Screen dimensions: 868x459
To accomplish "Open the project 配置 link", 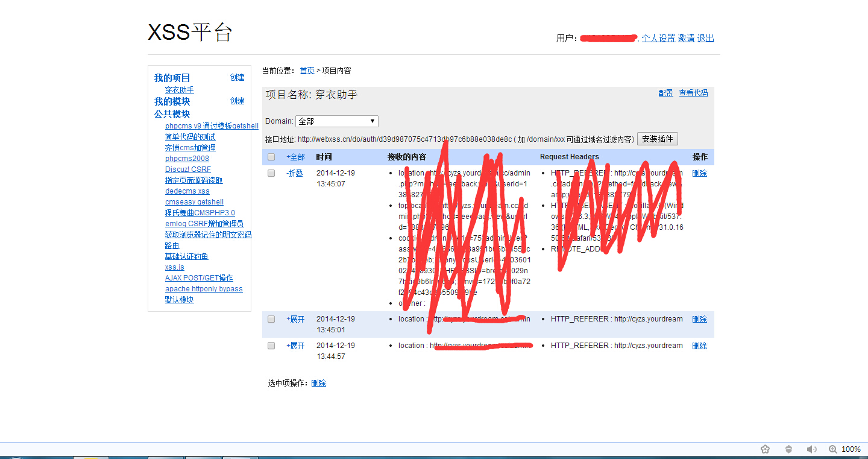I will pyautogui.click(x=665, y=93).
